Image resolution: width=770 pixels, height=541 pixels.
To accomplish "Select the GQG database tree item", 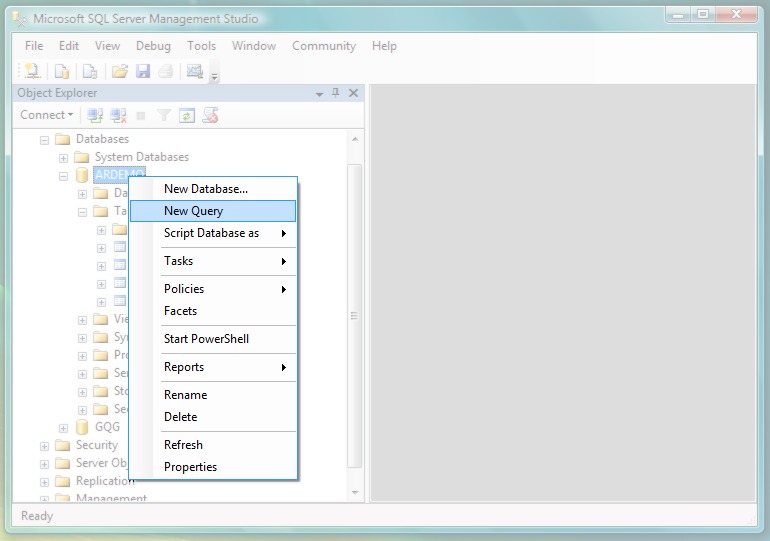I will (x=107, y=427).
